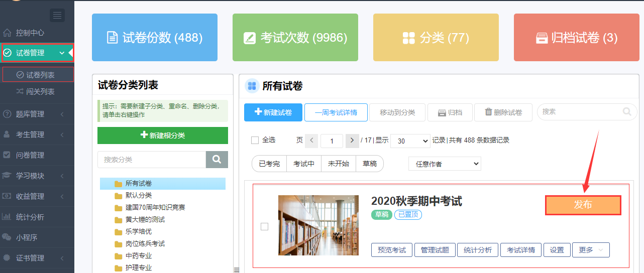Click 删除试卷 button
This screenshot has width=644, height=273.
[x=503, y=112]
